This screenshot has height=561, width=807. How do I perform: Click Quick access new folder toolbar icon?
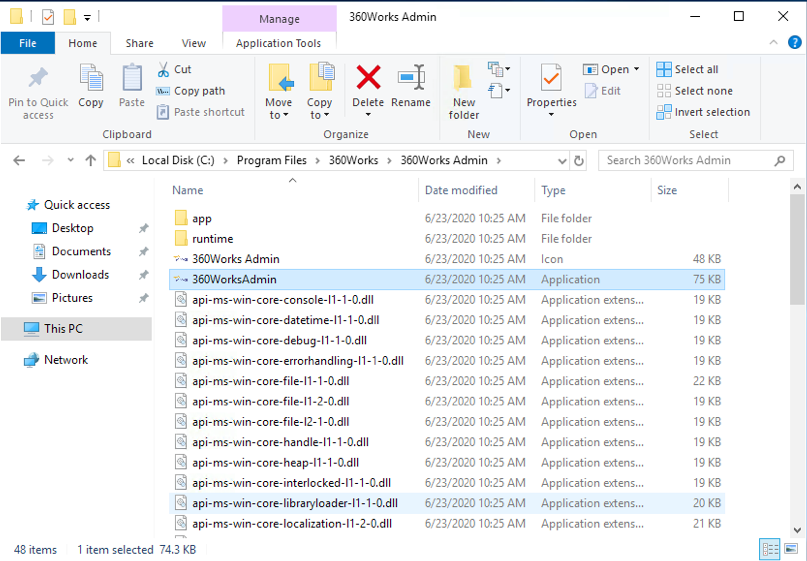(70, 17)
